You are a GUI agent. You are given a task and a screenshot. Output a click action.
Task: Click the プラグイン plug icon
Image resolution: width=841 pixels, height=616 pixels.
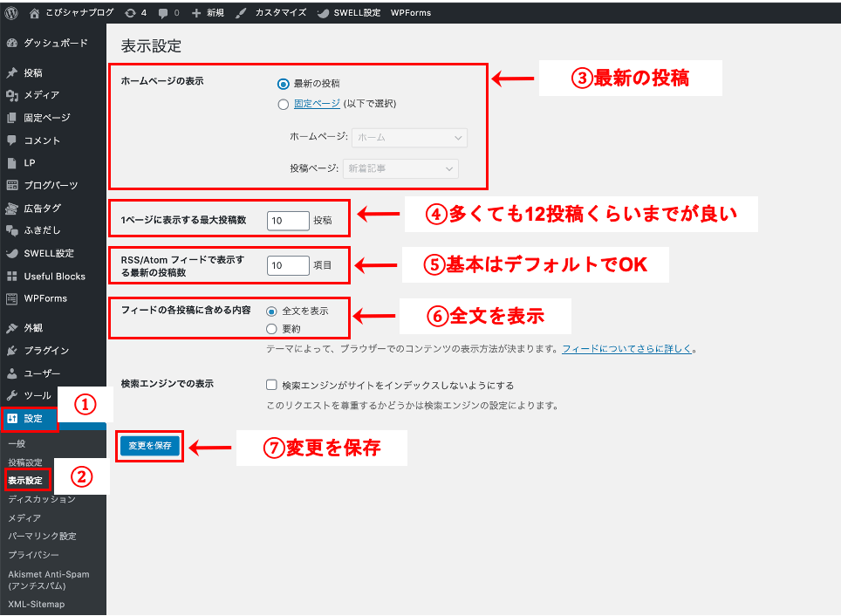tap(12, 351)
